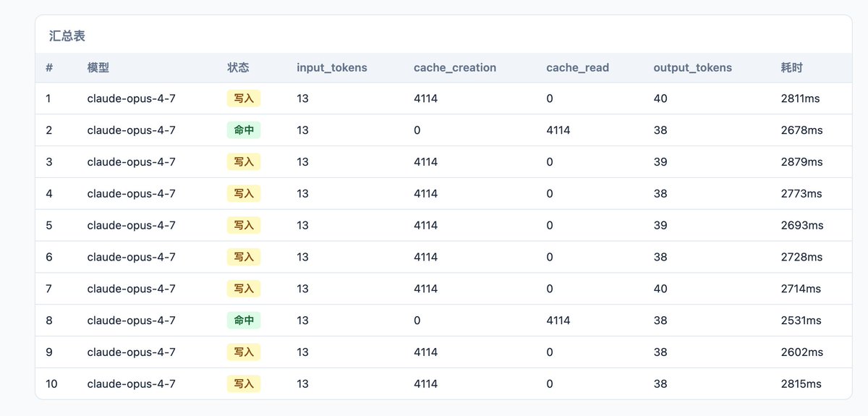Click the cache_creation column header
868x416 pixels.
point(455,67)
